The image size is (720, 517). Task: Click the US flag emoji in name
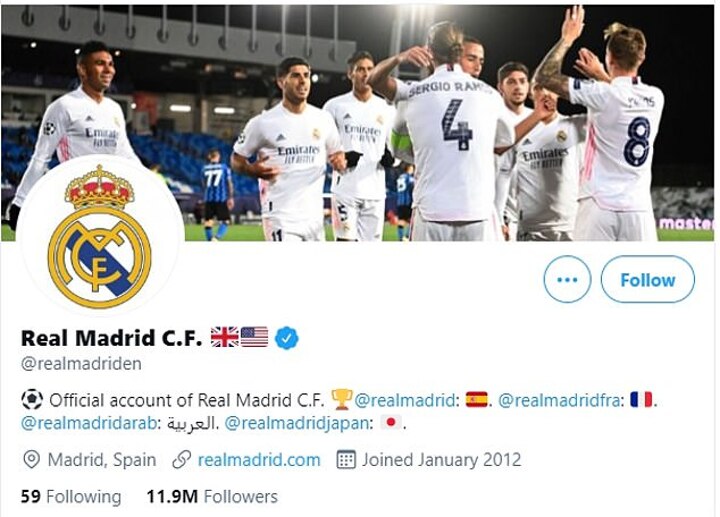(x=254, y=337)
